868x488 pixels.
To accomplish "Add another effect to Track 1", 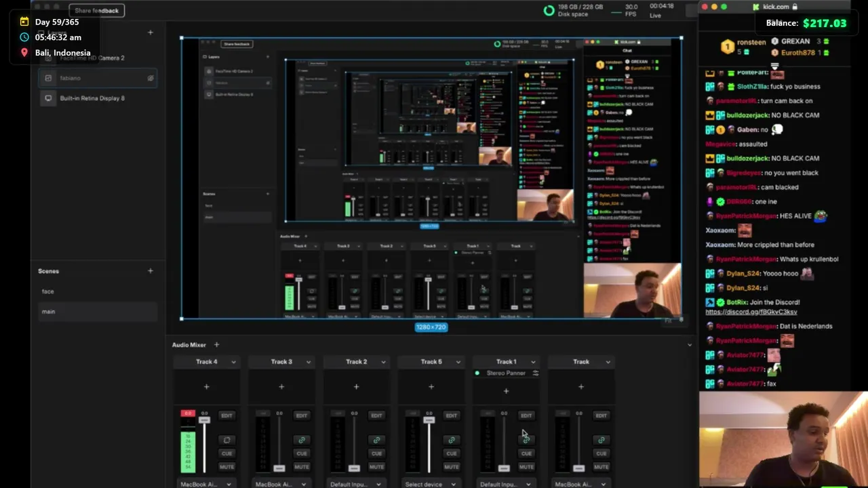I will point(506,391).
